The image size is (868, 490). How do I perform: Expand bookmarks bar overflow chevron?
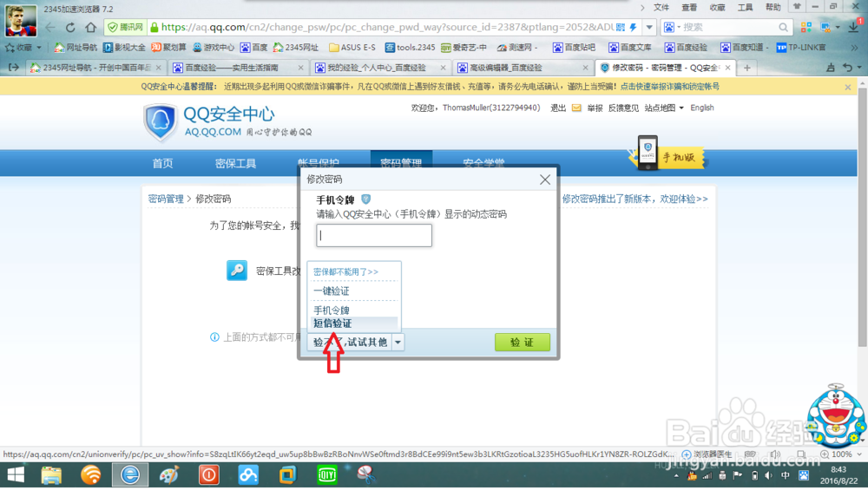tap(854, 48)
